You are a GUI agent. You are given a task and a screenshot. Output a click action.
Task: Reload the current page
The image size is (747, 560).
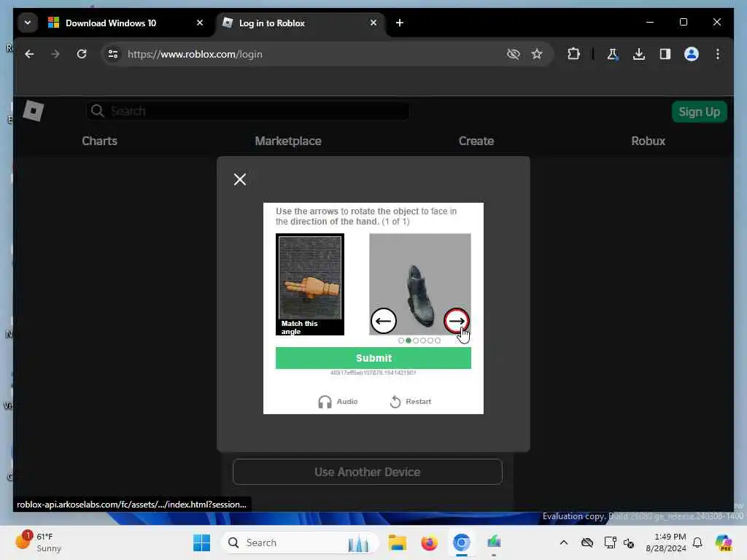coord(82,54)
